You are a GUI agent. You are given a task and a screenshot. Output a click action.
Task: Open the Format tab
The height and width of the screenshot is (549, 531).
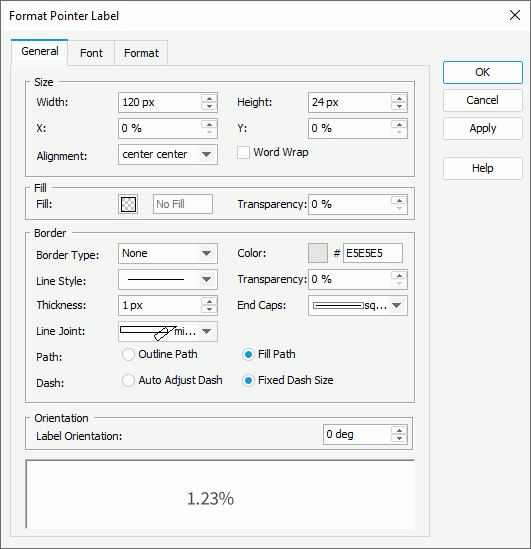(141, 53)
